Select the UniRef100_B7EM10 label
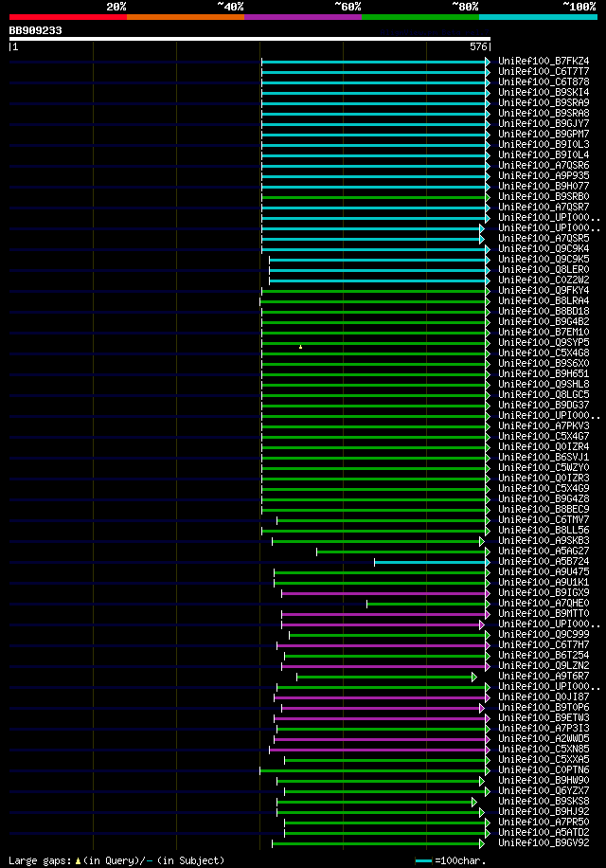This screenshot has width=606, height=868. [544, 333]
